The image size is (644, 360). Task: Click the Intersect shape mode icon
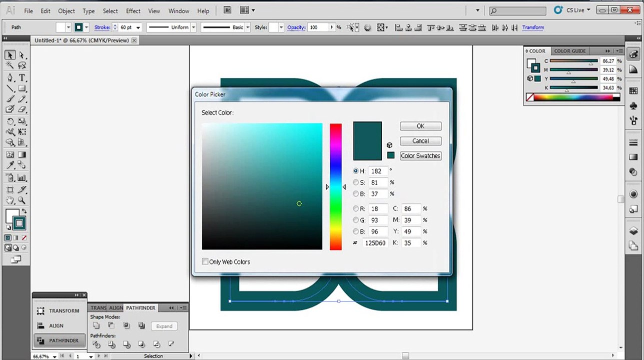pyautogui.click(x=126, y=325)
